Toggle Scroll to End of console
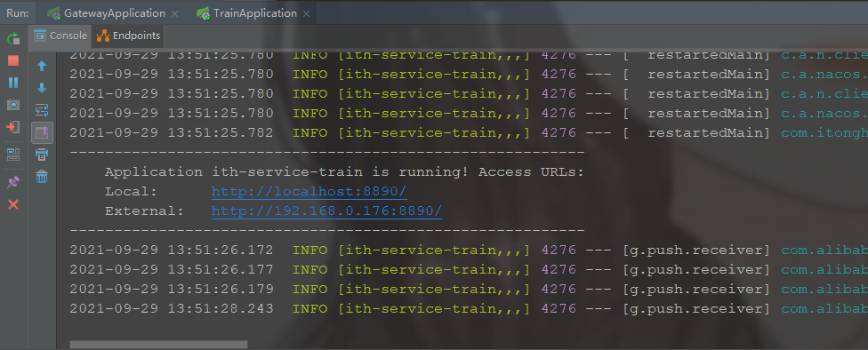 [x=42, y=132]
